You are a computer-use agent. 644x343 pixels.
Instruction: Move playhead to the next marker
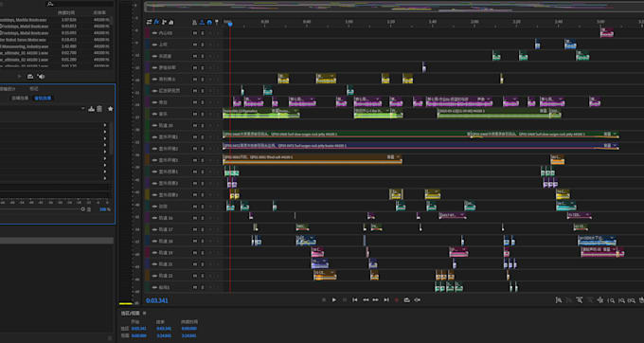click(x=386, y=299)
